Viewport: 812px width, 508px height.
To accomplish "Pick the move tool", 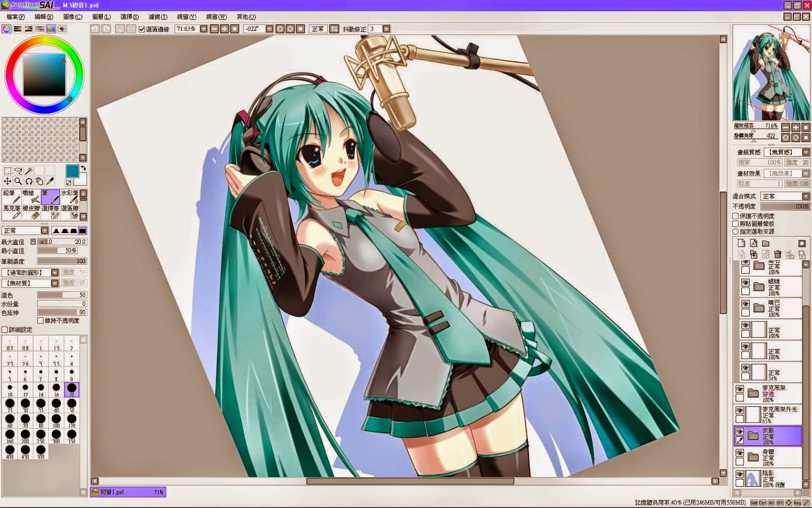I will [x=8, y=181].
